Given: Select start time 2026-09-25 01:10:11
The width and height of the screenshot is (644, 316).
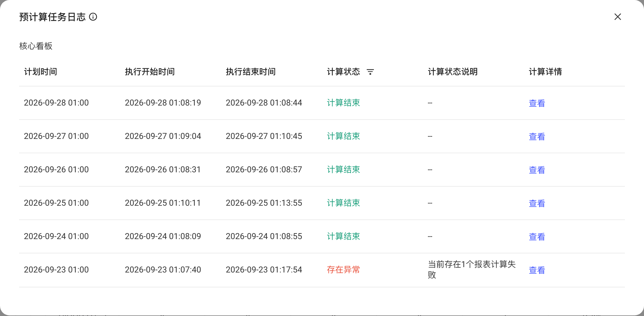Looking at the screenshot, I should click(163, 203).
